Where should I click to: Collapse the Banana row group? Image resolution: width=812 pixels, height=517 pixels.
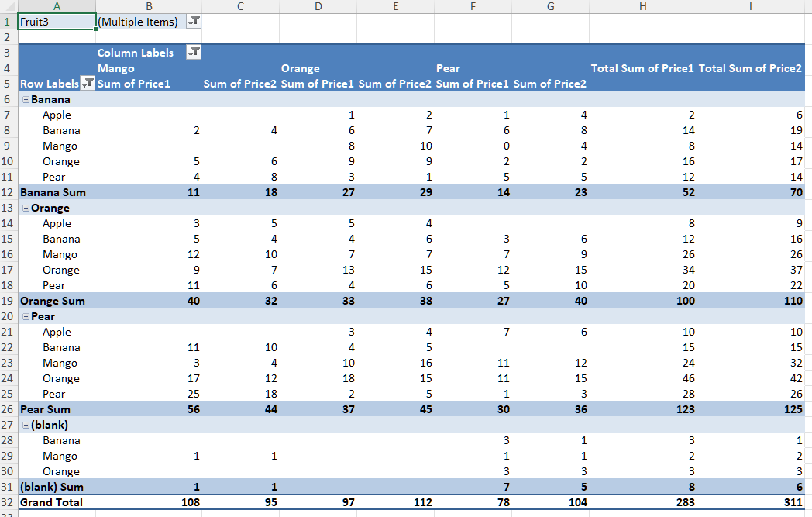[x=26, y=99]
